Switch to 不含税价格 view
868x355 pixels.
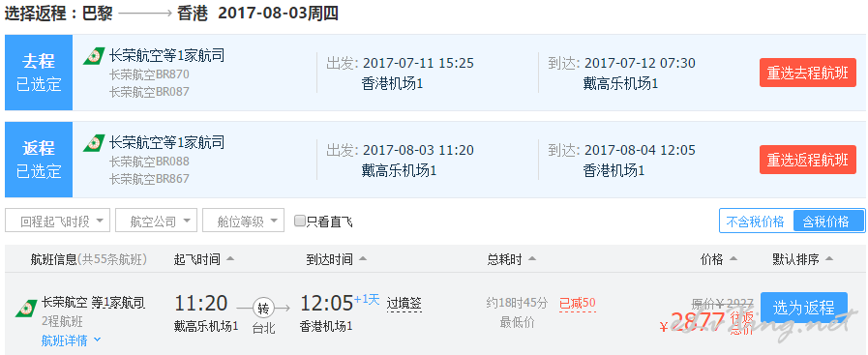(756, 222)
